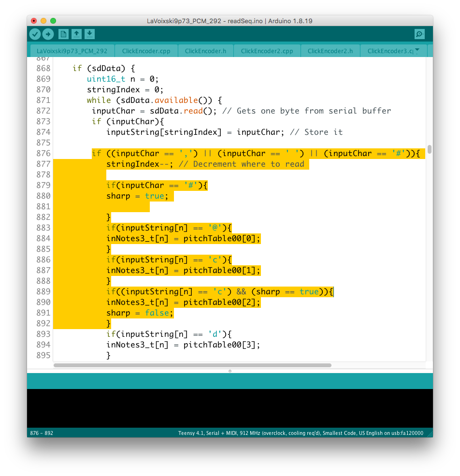Select the ClickEncoder.cpp tab
Screen dimensions: 460x476
tap(146, 51)
